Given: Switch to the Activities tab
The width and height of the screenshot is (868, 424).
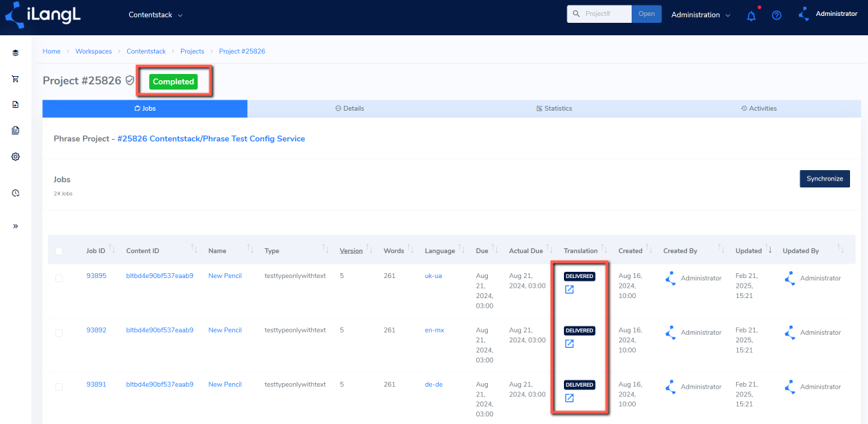Looking at the screenshot, I should pyautogui.click(x=759, y=109).
